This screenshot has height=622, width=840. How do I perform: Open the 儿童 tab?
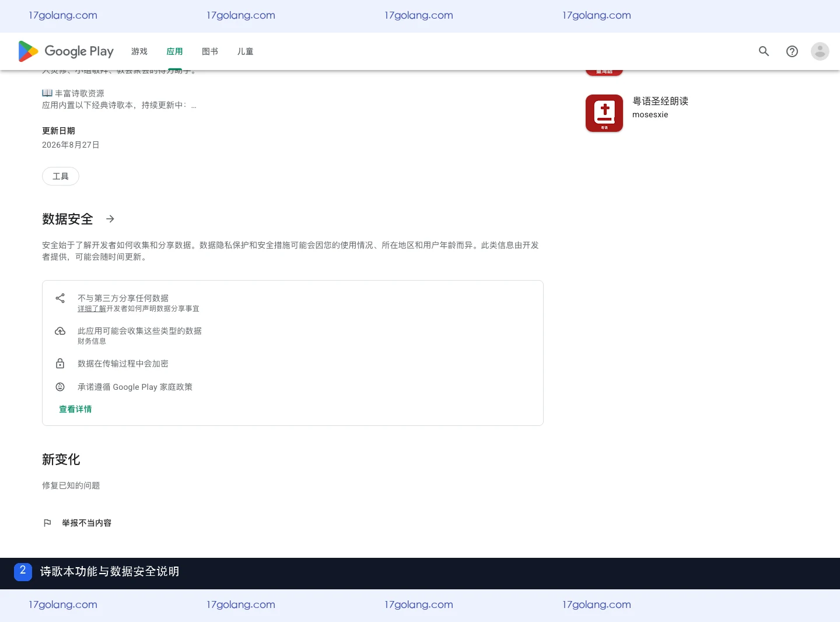pyautogui.click(x=245, y=51)
